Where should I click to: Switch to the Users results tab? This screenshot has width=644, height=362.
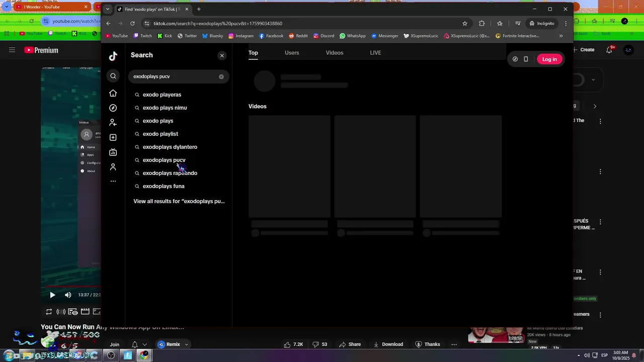(x=292, y=53)
